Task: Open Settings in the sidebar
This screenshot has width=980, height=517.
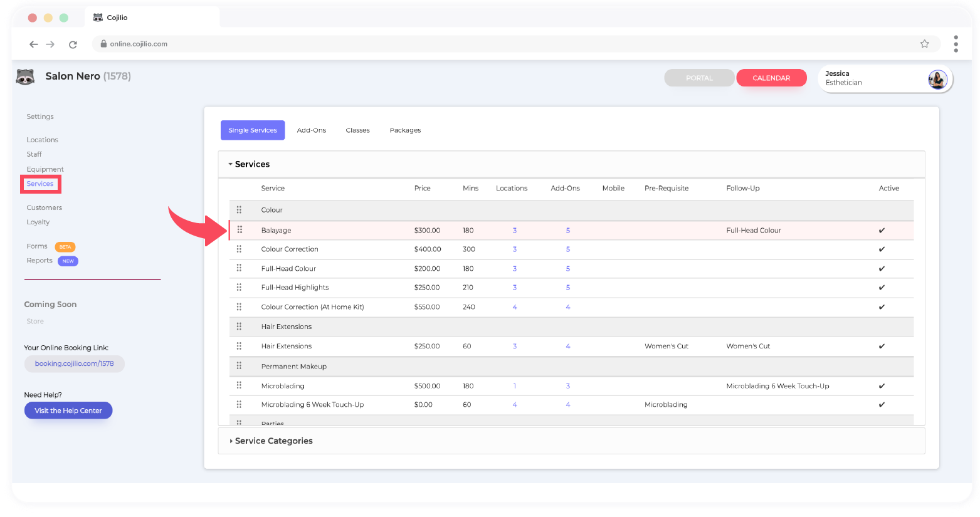Action: (x=40, y=117)
